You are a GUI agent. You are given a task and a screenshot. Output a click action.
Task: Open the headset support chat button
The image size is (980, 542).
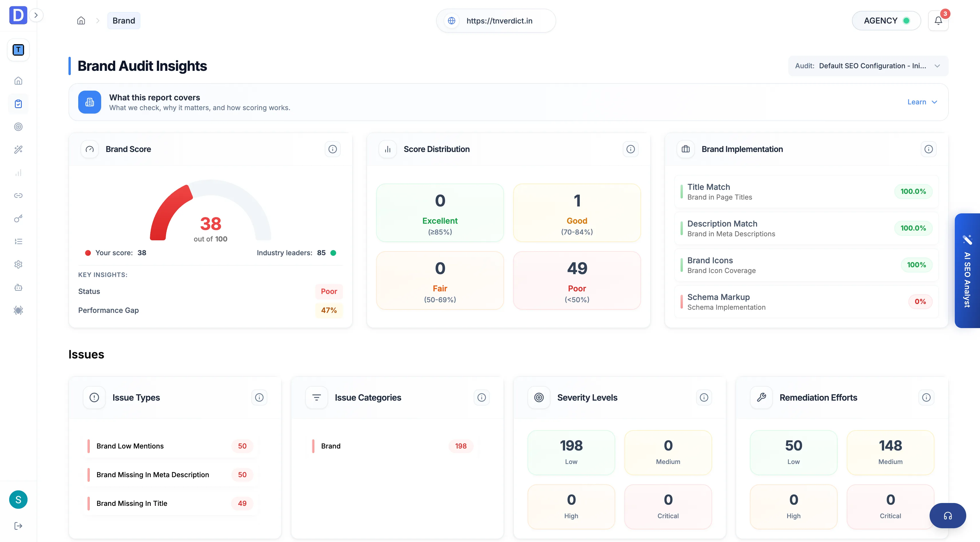pyautogui.click(x=947, y=516)
